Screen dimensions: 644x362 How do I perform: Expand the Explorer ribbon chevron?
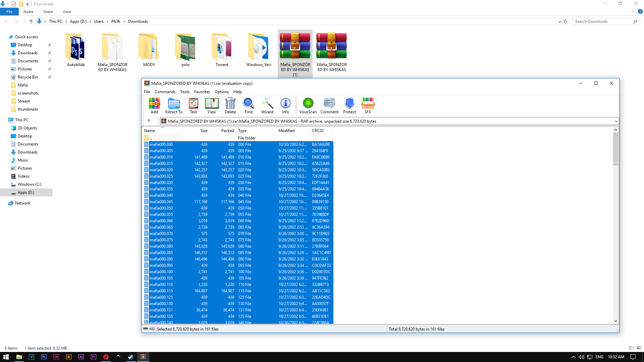coord(633,12)
